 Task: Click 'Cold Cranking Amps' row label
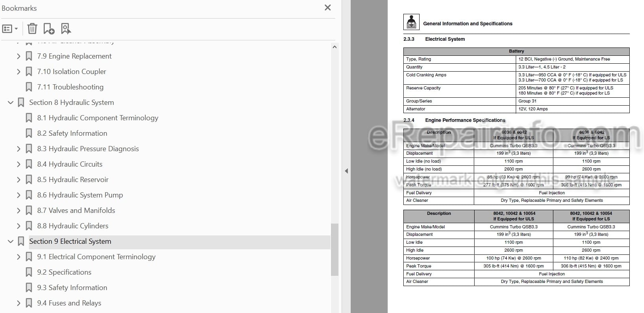click(426, 75)
